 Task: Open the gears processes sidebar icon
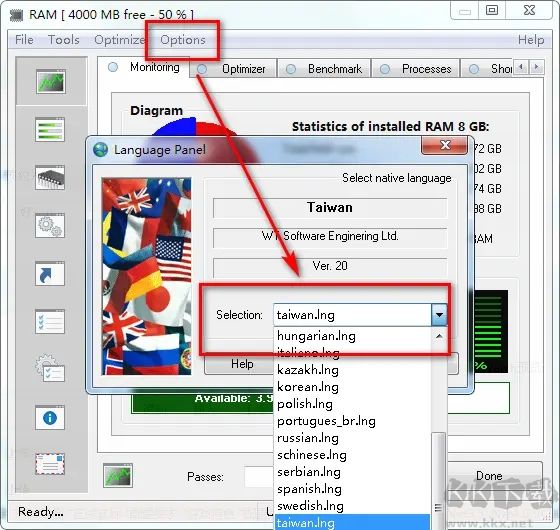(x=50, y=226)
